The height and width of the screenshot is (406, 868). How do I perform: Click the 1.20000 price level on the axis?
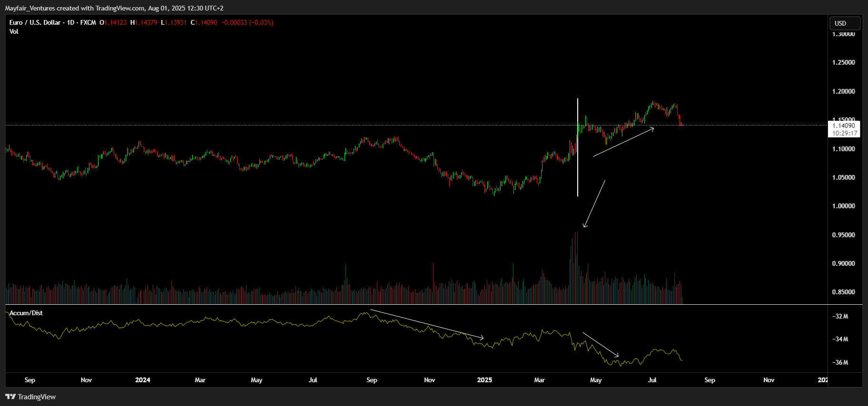click(x=843, y=91)
